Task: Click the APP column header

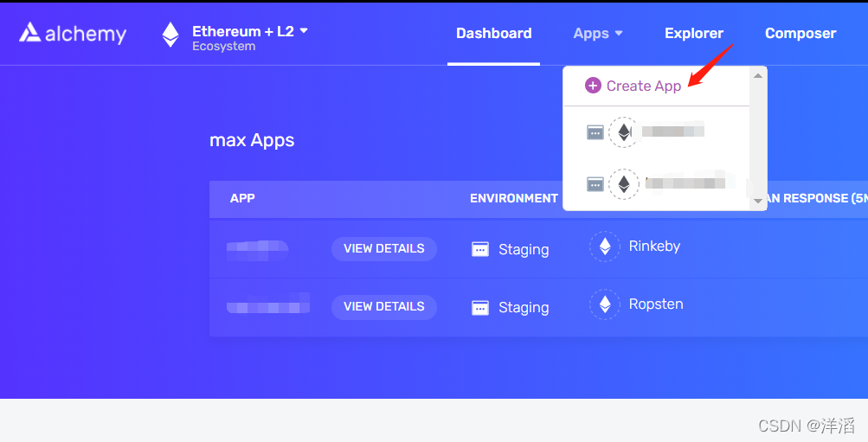Action: [x=242, y=198]
